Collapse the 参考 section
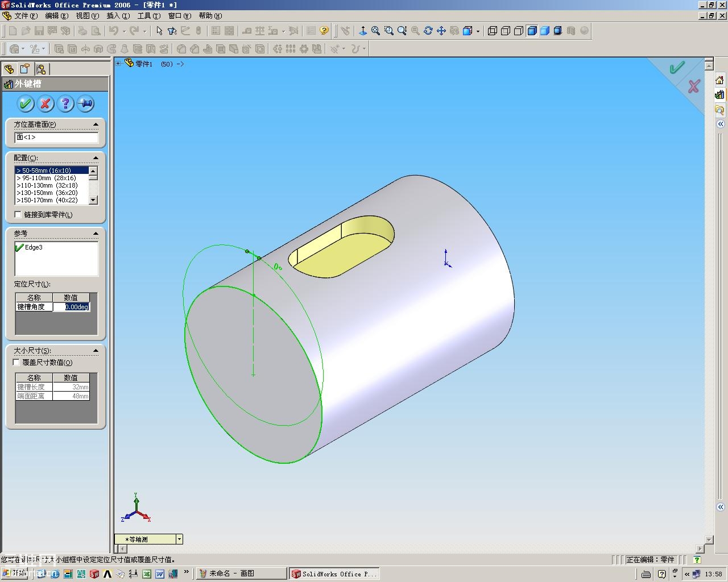 pos(96,233)
